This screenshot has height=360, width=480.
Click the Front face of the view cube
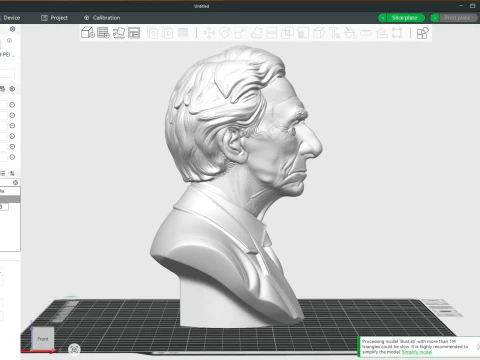coord(43,339)
